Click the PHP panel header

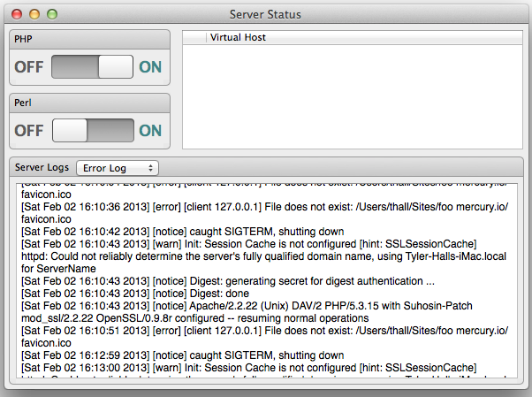click(x=89, y=40)
